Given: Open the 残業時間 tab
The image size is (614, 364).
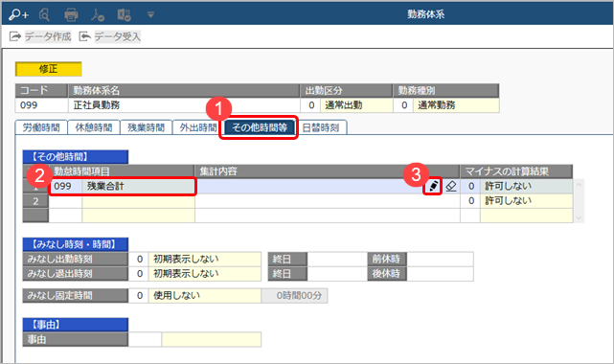Looking at the screenshot, I should 146,127.
